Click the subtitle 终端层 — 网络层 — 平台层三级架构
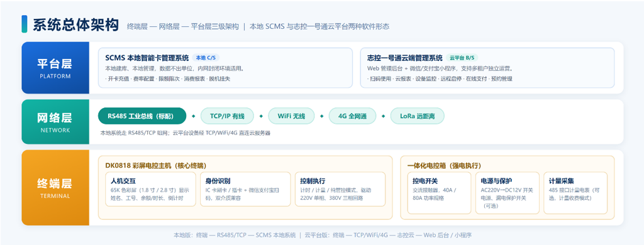 (183, 26)
